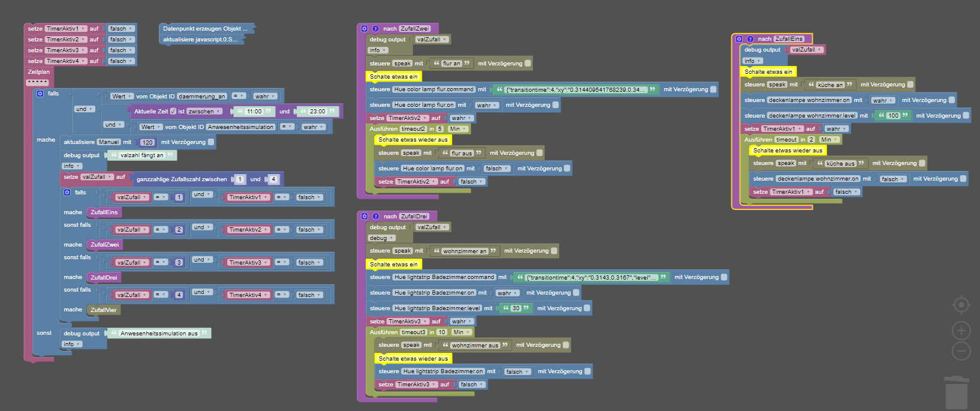Toggle mit Verzögerung on the aktualisiere Manuel block

pos(211,142)
